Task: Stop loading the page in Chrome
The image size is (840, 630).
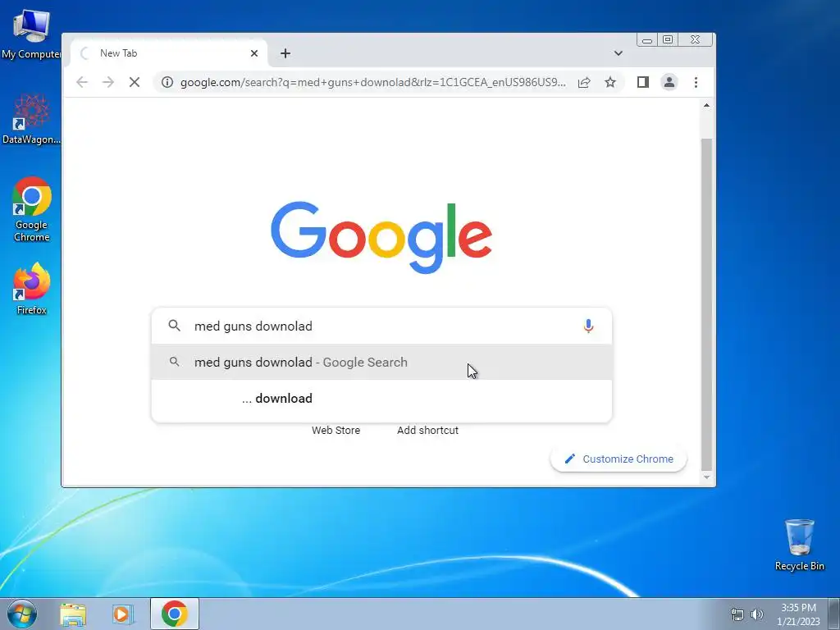Action: [x=135, y=82]
